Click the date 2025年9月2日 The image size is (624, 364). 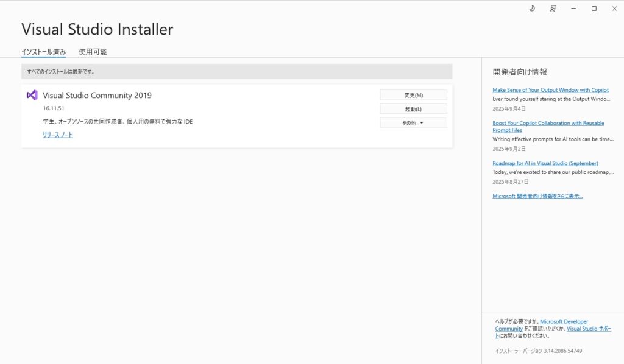tap(509, 149)
